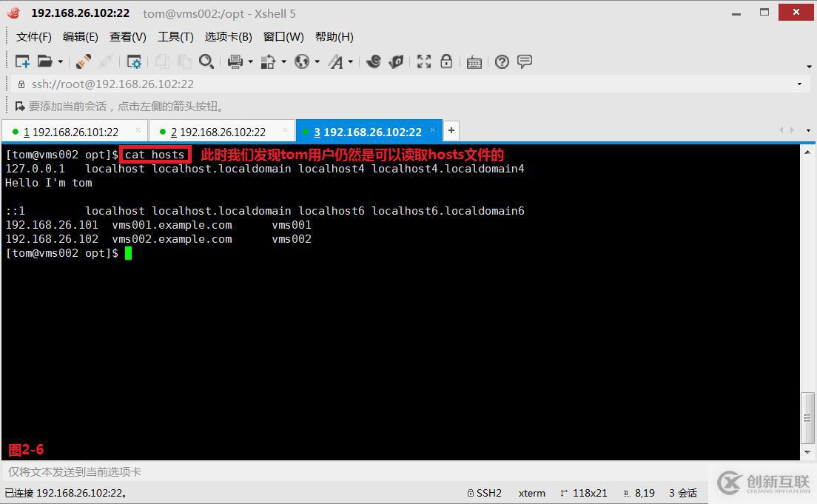Screen dimensions: 817x504
Task: Minimize the Xshell window
Action: point(736,13)
